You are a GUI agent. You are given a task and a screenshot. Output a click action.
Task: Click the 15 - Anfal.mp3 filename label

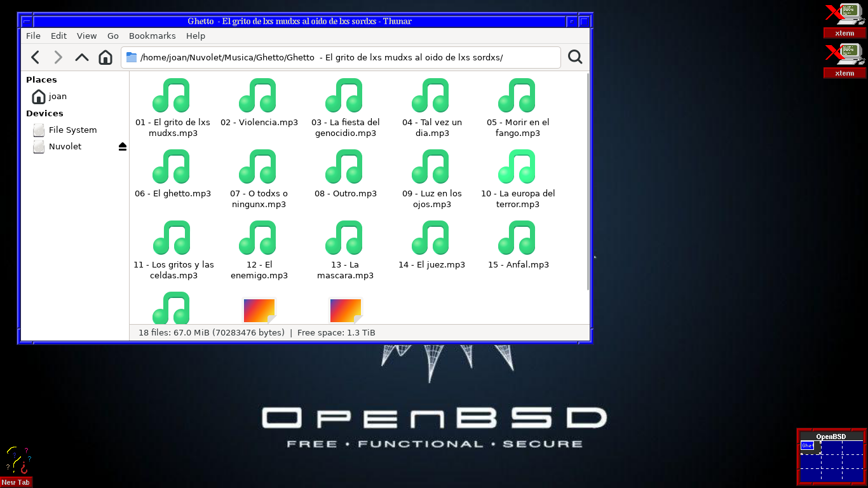coord(519,265)
